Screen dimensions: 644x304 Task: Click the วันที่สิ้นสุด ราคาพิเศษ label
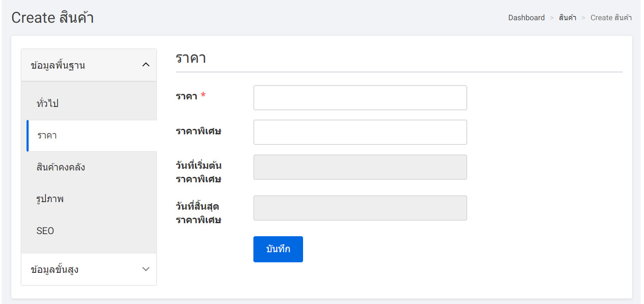point(199,213)
